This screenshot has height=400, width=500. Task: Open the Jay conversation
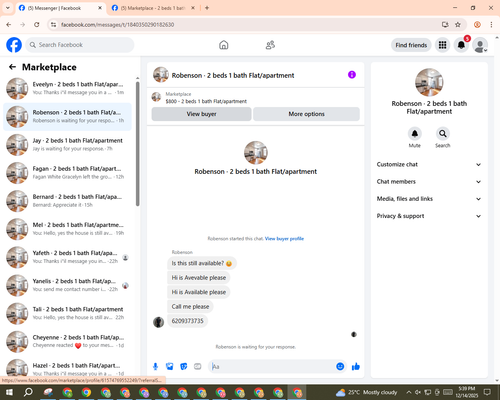tap(67, 145)
